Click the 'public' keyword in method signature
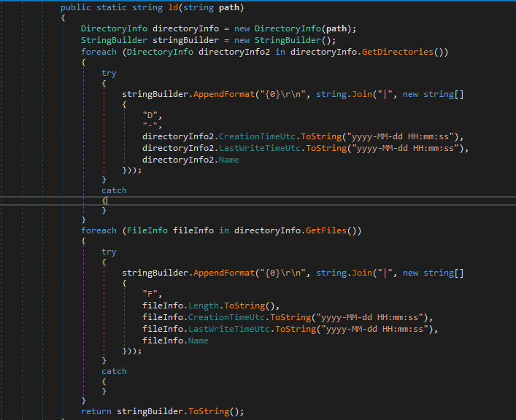The image size is (516, 420). click(76, 7)
